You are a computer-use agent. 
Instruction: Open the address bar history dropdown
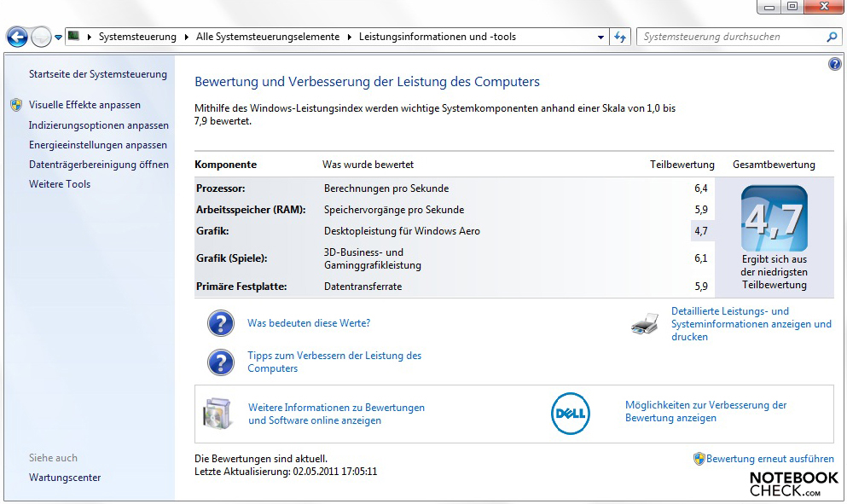point(600,38)
